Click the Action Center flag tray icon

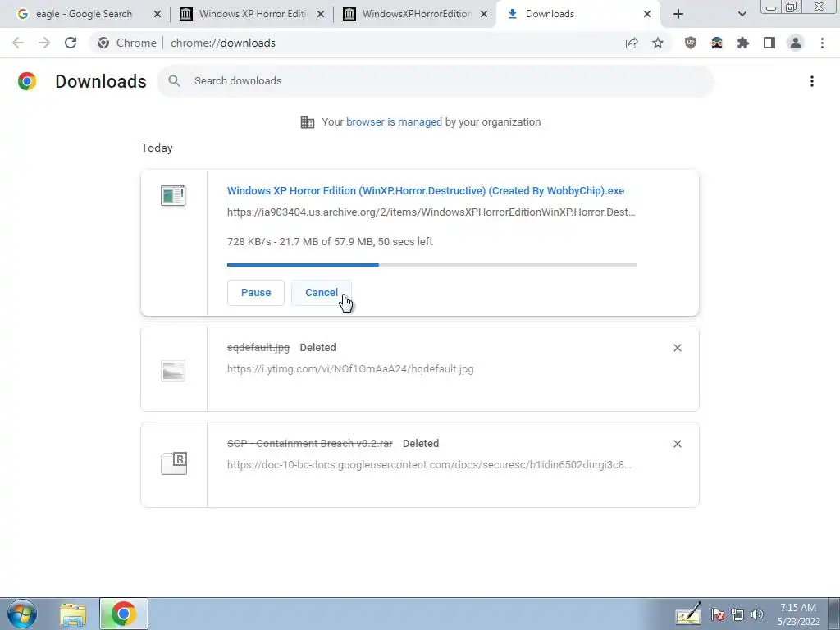tap(717, 614)
